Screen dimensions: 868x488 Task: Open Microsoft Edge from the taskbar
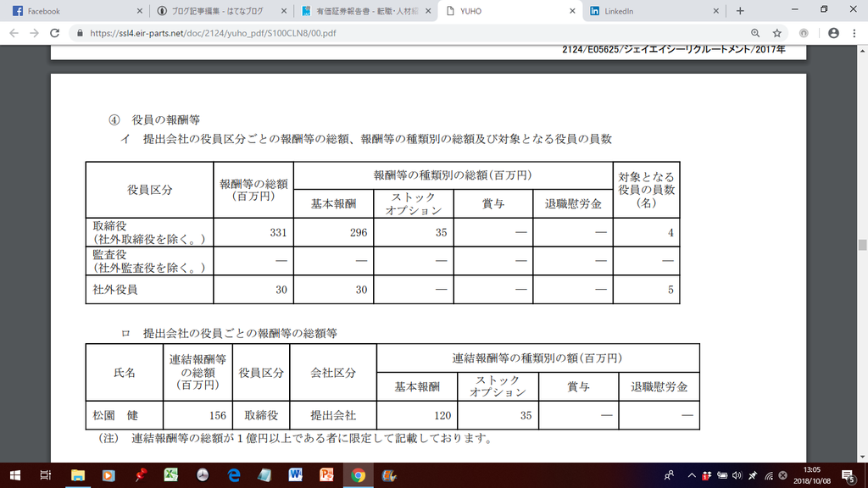click(x=234, y=475)
